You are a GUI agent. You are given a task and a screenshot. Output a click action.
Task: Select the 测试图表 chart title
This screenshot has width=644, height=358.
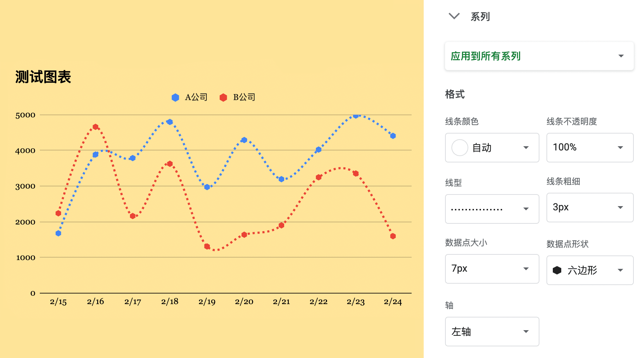click(43, 77)
